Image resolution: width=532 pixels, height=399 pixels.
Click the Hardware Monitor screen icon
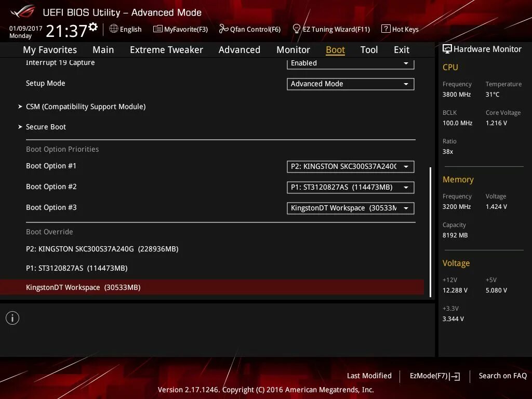point(447,49)
